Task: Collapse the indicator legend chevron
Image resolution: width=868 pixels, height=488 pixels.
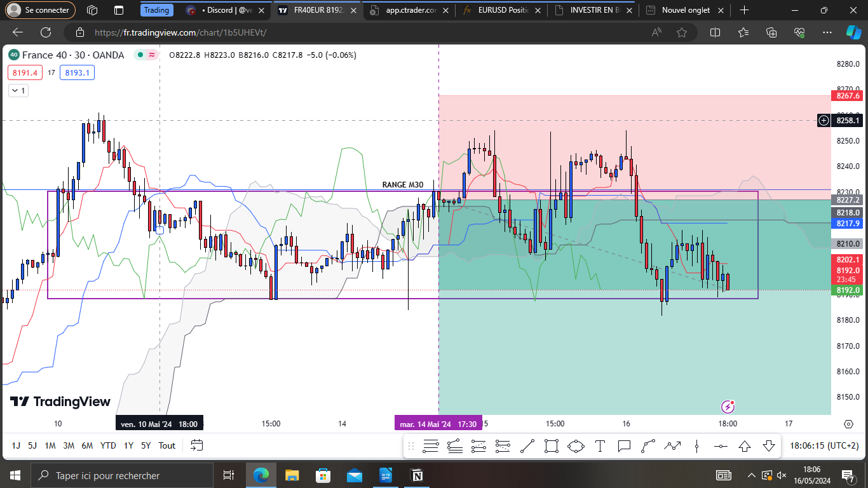Action: (x=18, y=91)
